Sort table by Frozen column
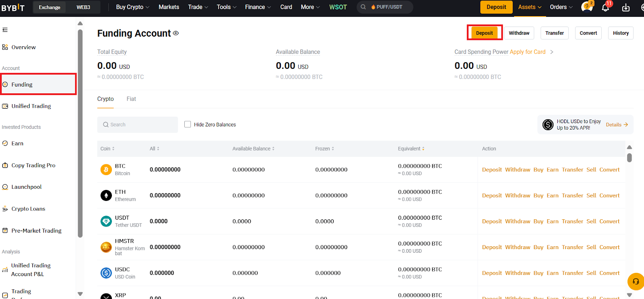644x299 pixels. click(324, 148)
